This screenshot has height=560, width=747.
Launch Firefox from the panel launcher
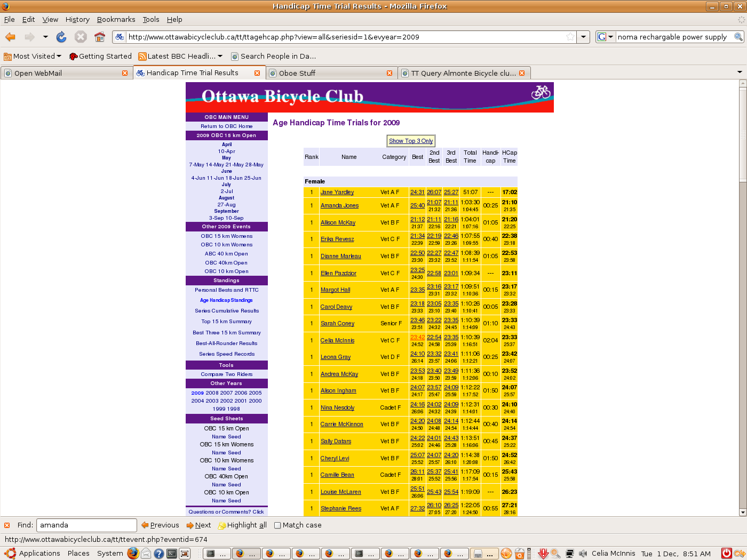(133, 554)
